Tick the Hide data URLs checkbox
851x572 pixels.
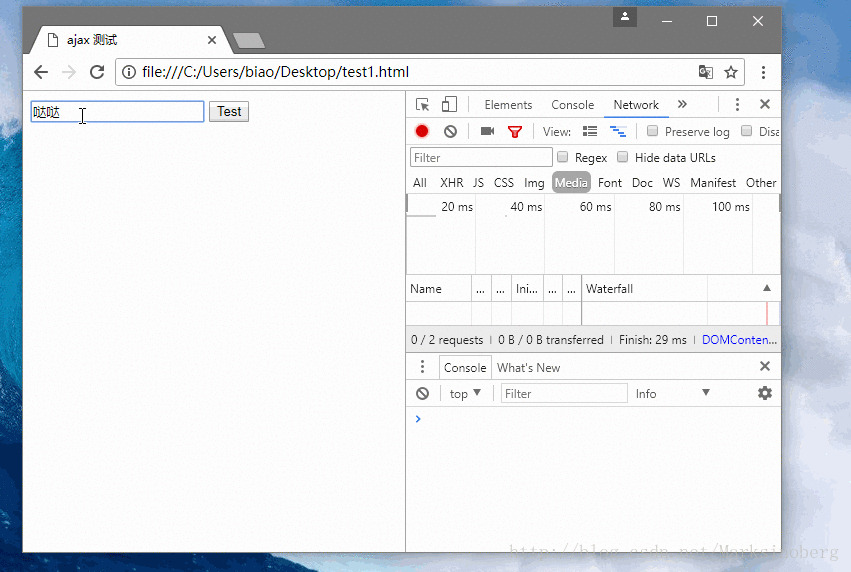pos(623,157)
